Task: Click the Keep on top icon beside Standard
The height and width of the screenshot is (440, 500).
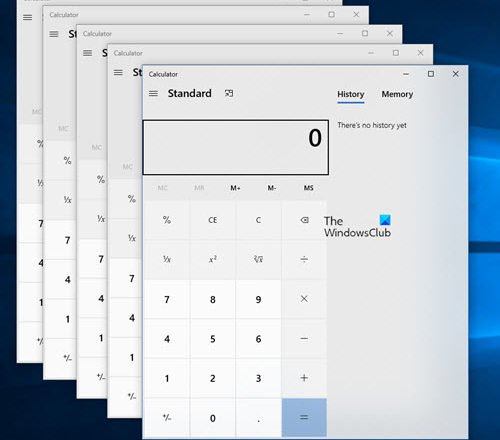Action: [229, 94]
